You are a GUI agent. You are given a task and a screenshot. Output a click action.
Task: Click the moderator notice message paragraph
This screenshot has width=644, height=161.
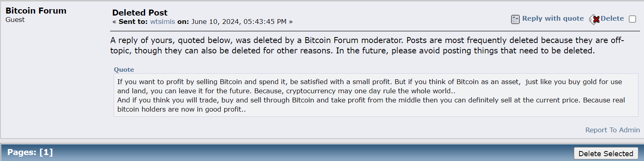pos(367,45)
